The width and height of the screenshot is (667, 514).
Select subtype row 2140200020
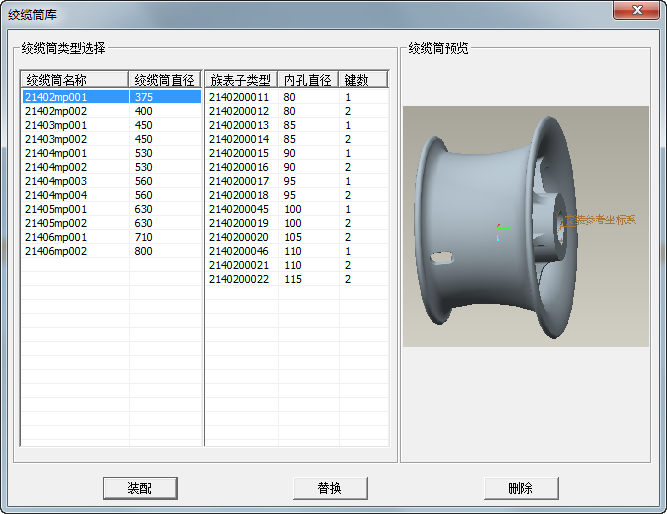tap(239, 237)
